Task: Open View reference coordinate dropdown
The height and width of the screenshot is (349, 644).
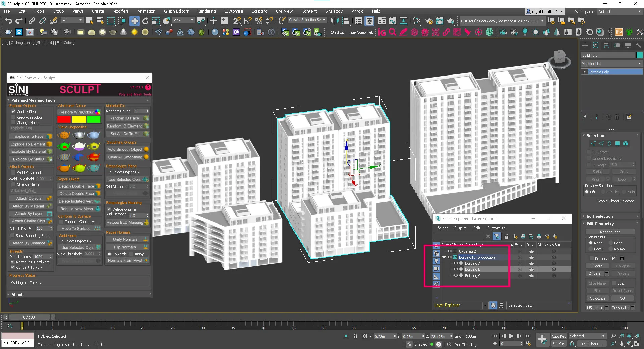Action: tap(183, 20)
